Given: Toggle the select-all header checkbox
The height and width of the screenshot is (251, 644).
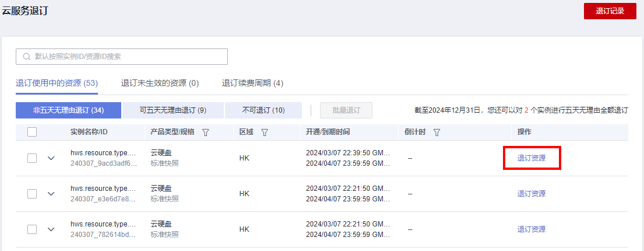Looking at the screenshot, I should pos(33,133).
